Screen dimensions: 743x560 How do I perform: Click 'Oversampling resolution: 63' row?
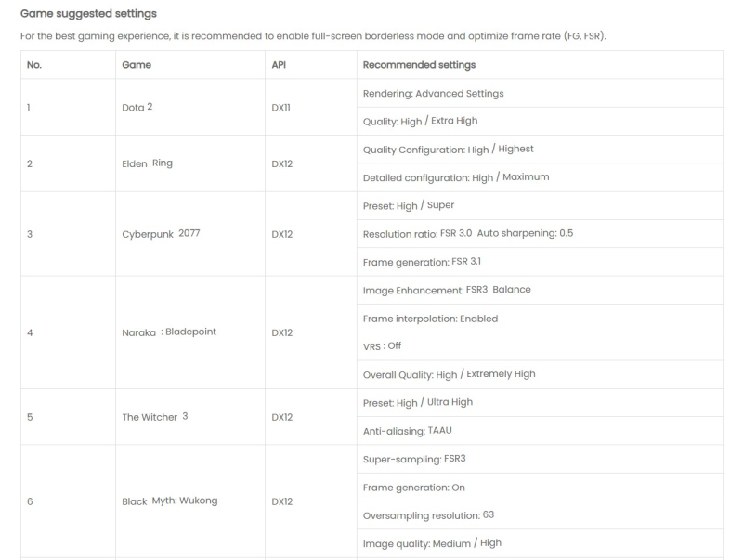click(x=541, y=515)
